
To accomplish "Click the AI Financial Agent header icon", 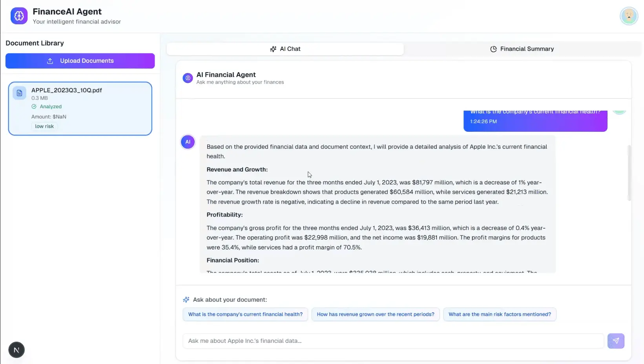I will (188, 78).
